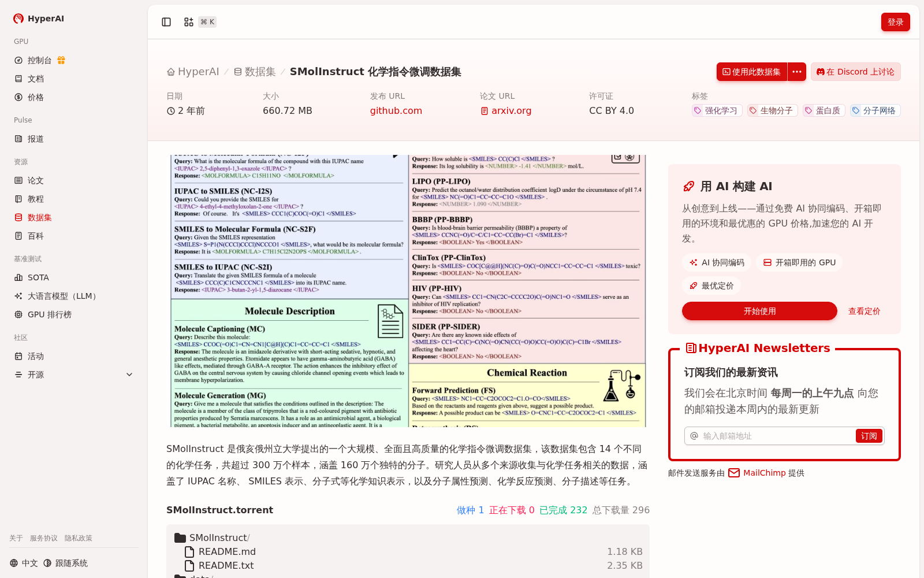Click the gift icon beside 控制台

61,60
